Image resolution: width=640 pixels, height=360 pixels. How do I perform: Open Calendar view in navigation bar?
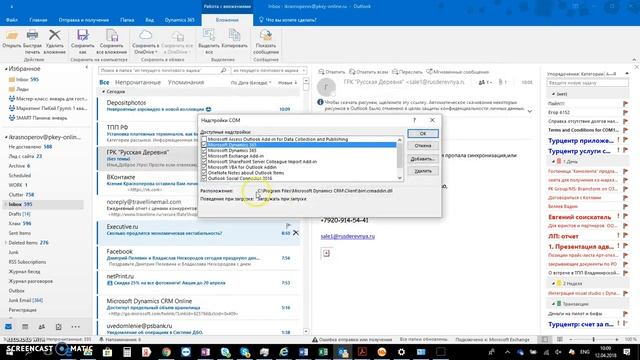[x=25, y=327]
